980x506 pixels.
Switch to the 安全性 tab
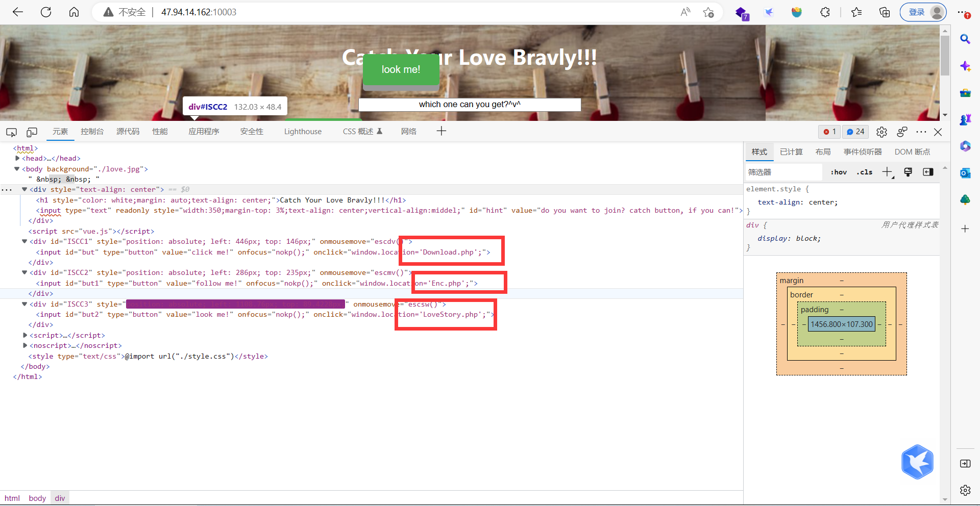coord(252,132)
